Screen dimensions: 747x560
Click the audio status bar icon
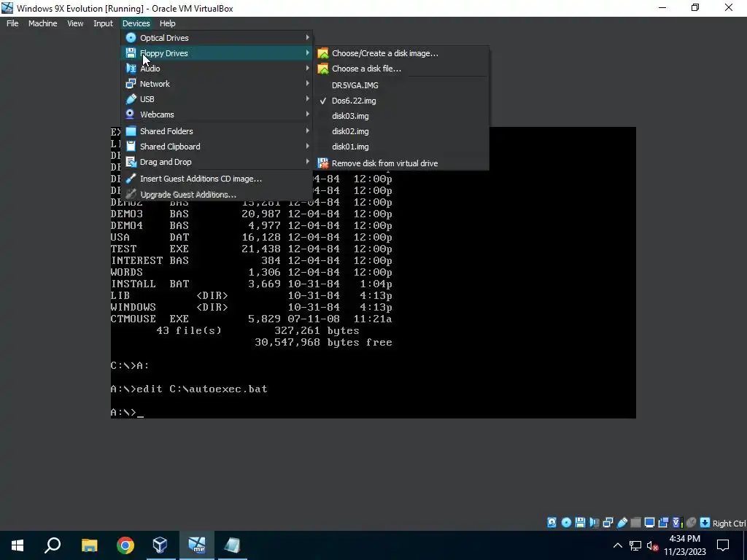[x=594, y=523]
